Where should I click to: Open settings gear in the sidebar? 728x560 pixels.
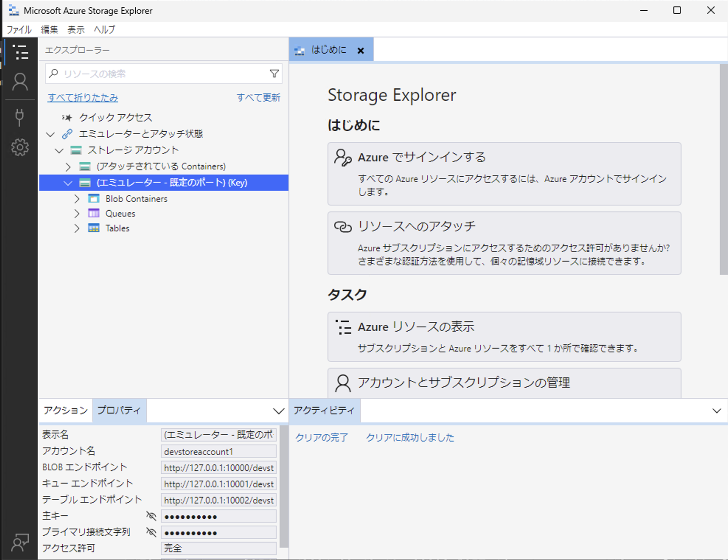[20, 148]
